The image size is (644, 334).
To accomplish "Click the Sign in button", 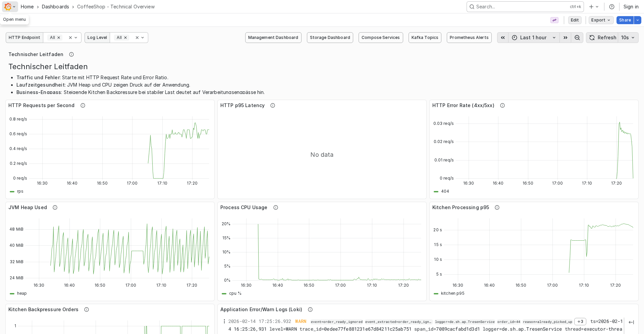I will (631, 7).
